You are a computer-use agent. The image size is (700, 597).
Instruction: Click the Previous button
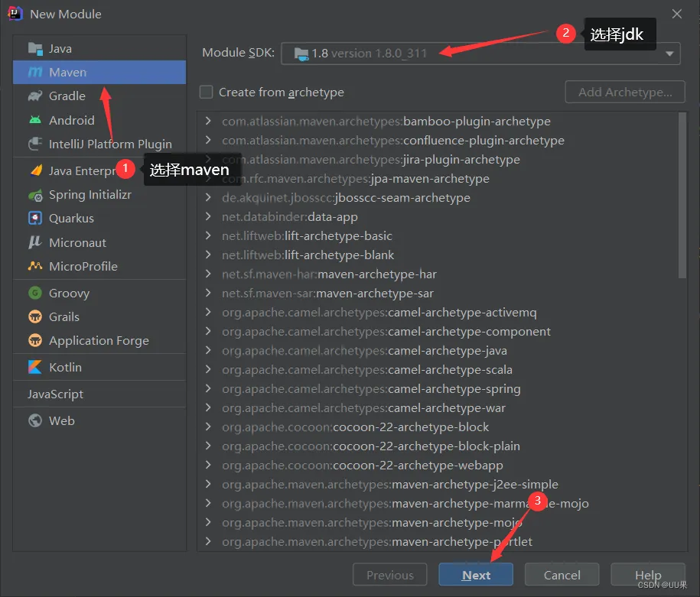tap(389, 575)
